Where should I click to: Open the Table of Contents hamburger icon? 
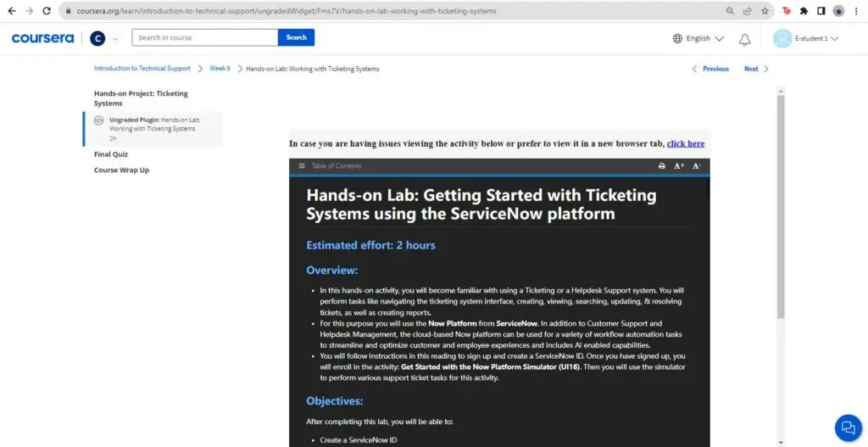[x=302, y=166]
